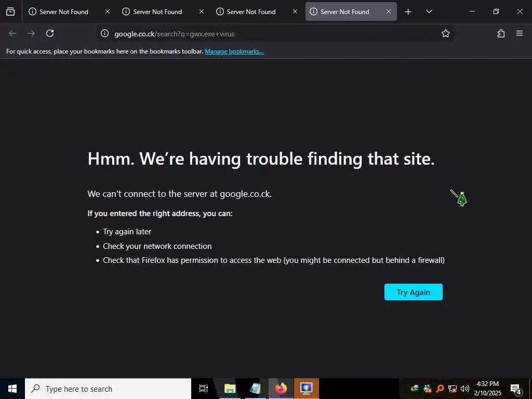Open Task View from the taskbar

[x=204, y=389]
